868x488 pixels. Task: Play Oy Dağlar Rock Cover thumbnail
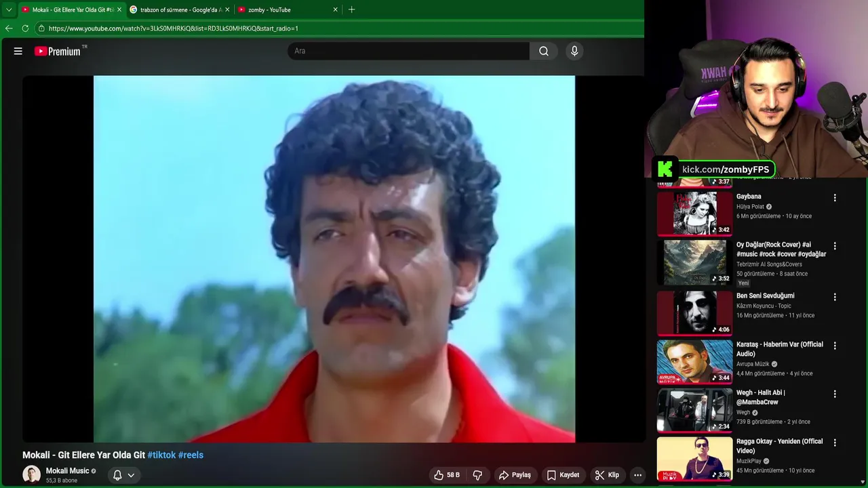tap(694, 262)
